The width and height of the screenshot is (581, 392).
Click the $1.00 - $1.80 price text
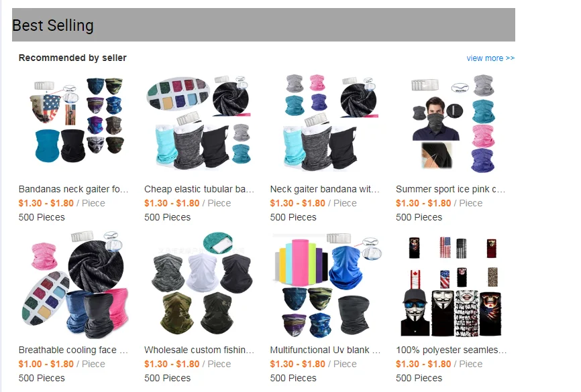[x=46, y=365]
